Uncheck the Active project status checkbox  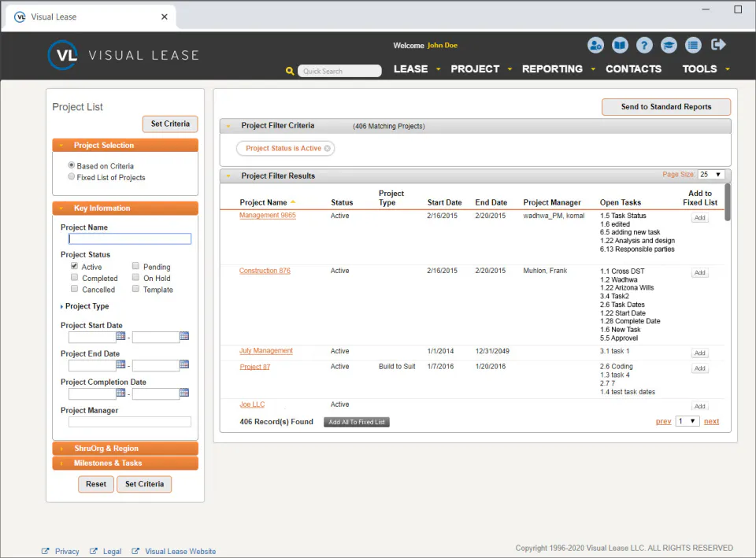pos(74,266)
